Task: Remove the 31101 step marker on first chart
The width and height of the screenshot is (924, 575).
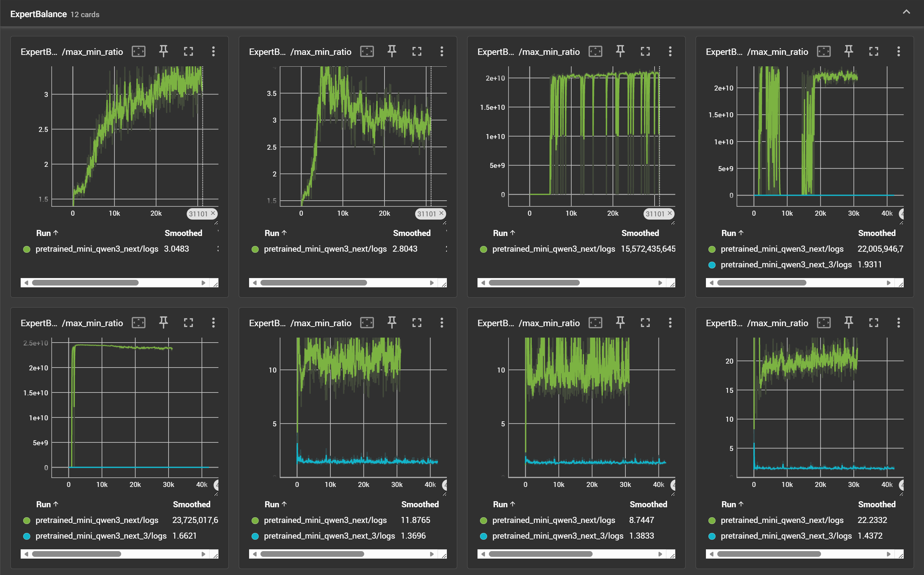Action: point(213,213)
